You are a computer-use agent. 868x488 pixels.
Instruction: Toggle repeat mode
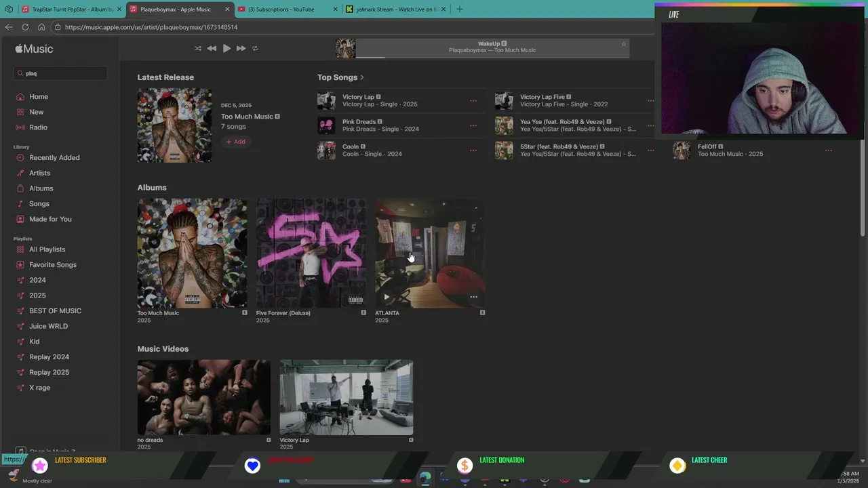pyautogui.click(x=255, y=48)
